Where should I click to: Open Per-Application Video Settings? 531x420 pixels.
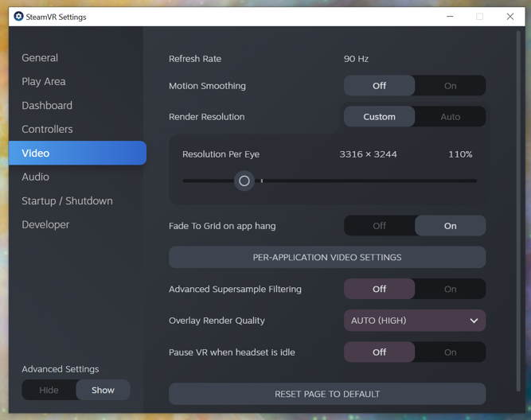[327, 257]
